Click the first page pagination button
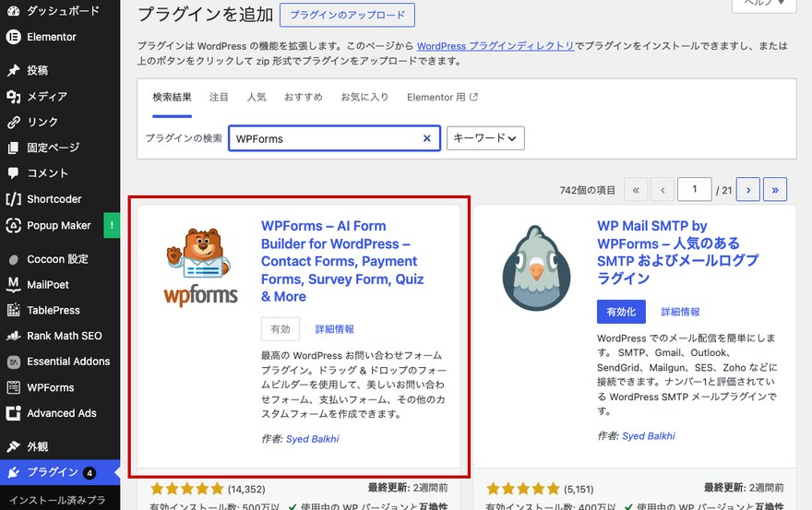Image resolution: width=812 pixels, height=510 pixels. (x=636, y=189)
